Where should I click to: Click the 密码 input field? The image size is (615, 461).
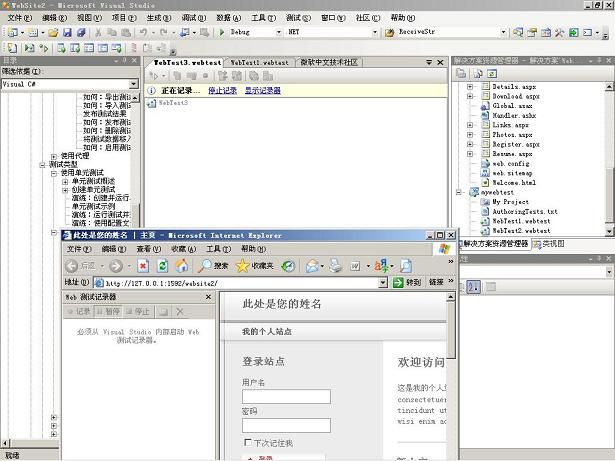click(286, 425)
